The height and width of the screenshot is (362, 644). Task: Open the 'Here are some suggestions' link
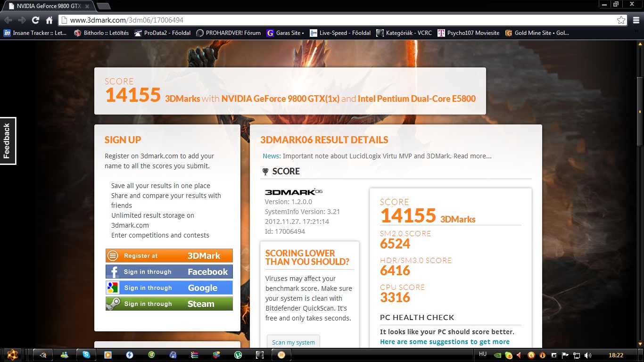445,342
